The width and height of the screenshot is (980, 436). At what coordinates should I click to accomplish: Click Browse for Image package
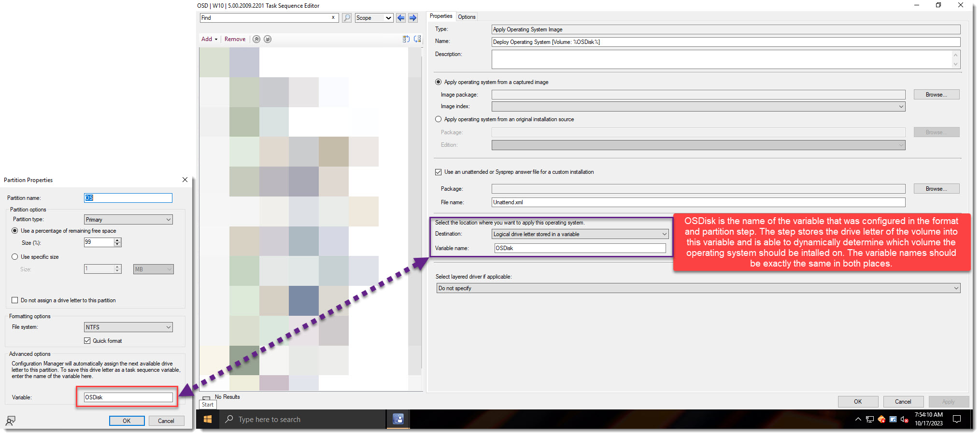936,95
